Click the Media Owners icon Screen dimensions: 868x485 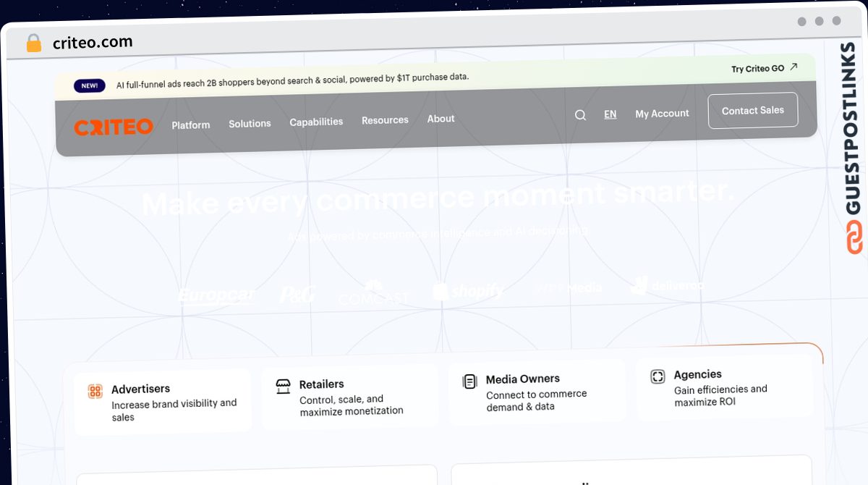pyautogui.click(x=469, y=381)
